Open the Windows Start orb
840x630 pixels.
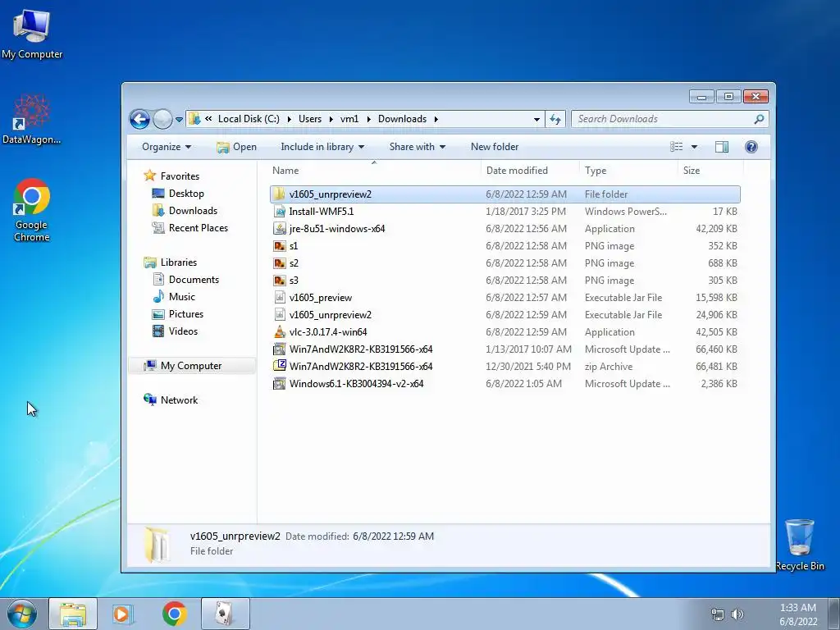[x=22, y=614]
